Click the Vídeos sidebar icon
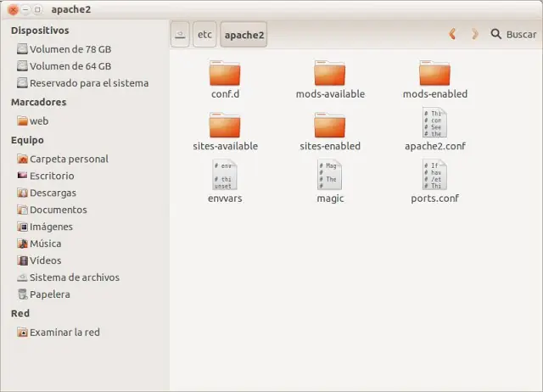 (22, 260)
